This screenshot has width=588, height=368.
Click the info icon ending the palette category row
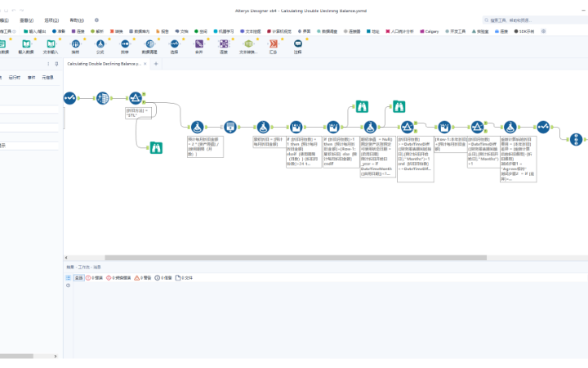tap(543, 32)
